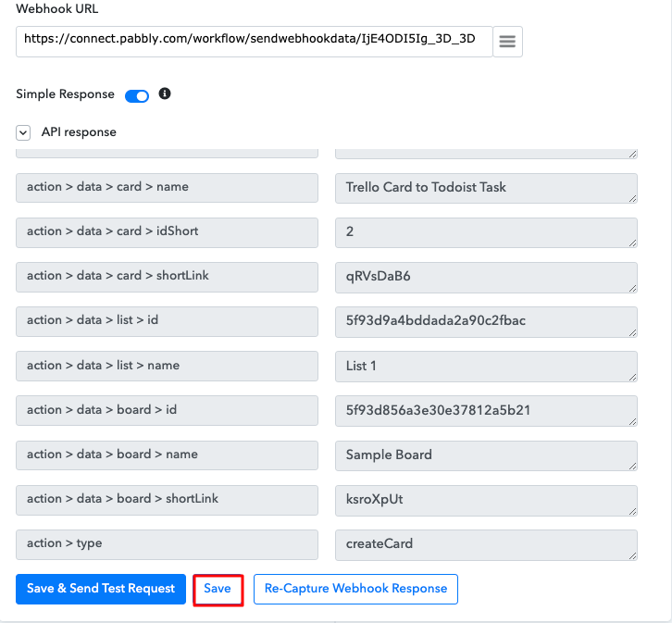Click the 'Simple Response' label
Screen dimensions: 672x623
click(x=65, y=93)
